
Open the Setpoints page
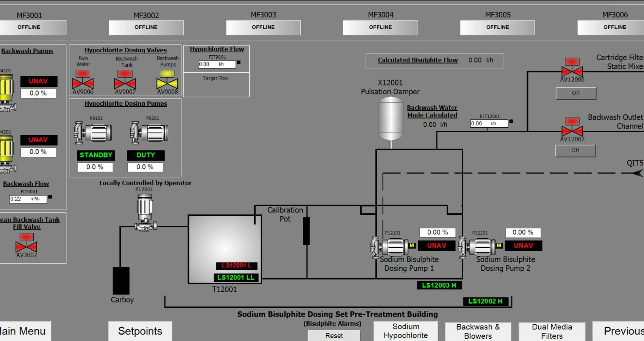140,331
